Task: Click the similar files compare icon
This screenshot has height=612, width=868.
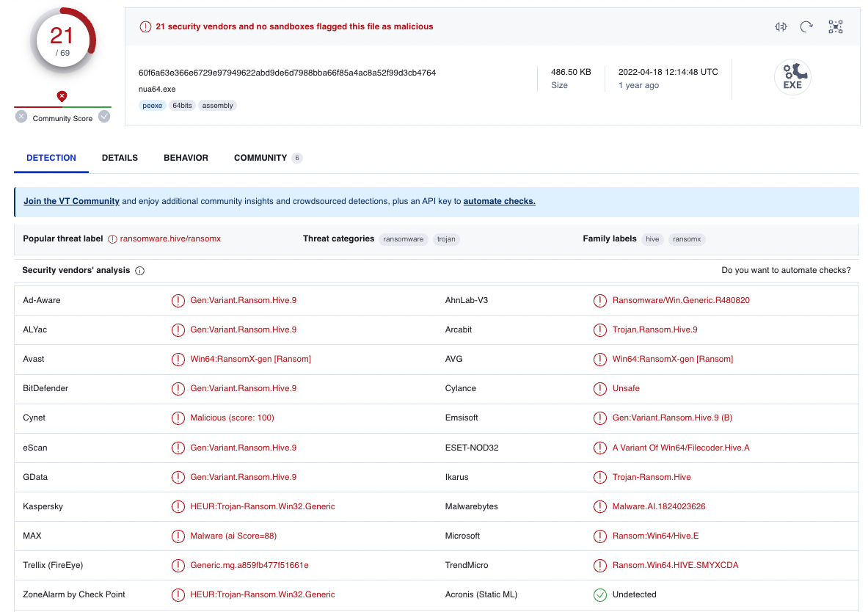Action: (781, 26)
